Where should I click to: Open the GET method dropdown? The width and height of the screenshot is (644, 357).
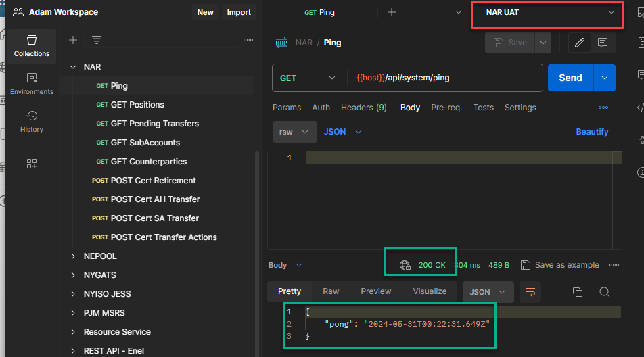point(308,78)
